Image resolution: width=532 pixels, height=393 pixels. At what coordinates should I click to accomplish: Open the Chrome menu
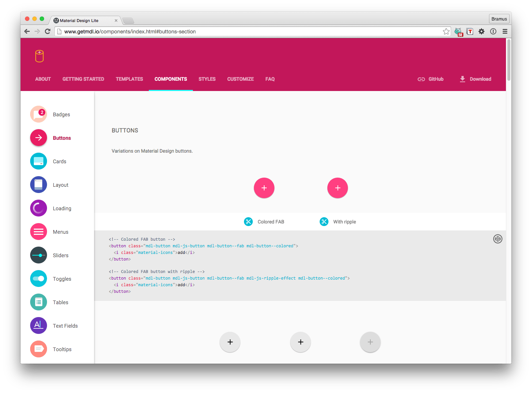[505, 32]
